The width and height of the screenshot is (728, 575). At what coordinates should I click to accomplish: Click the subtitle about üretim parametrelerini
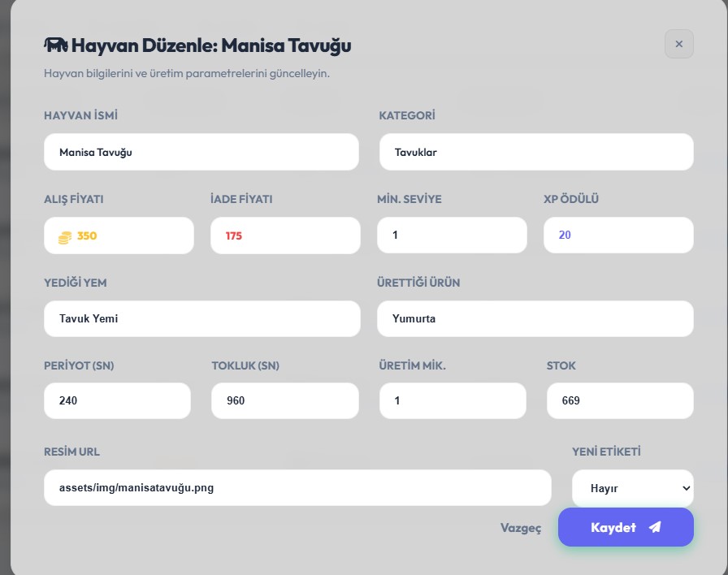click(187, 73)
